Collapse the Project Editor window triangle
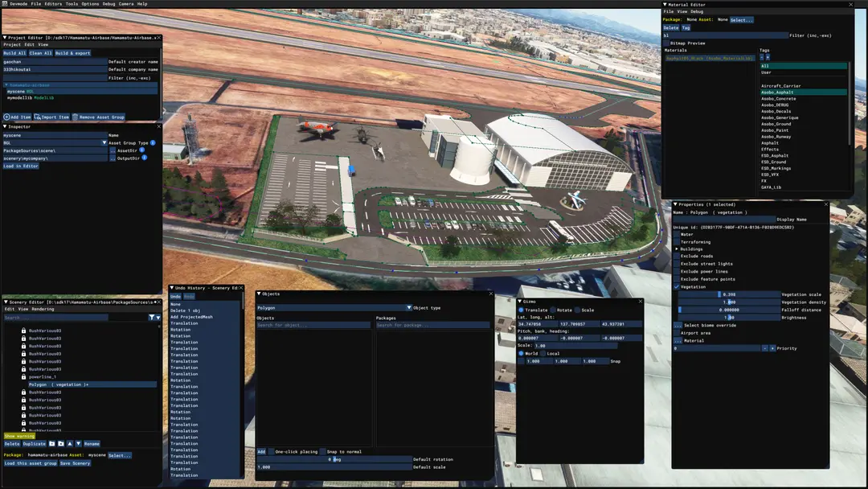The height and width of the screenshot is (489, 868). pyautogui.click(x=5, y=38)
